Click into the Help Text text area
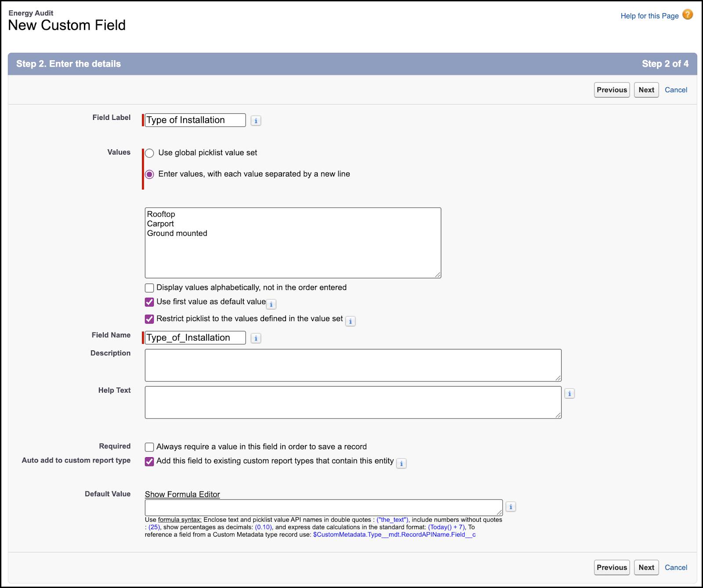703x588 pixels. click(x=353, y=402)
